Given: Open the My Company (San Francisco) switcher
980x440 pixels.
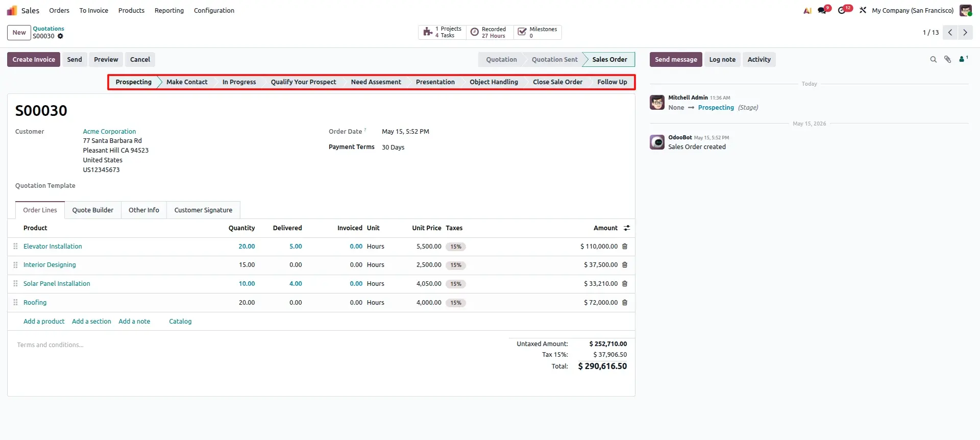Looking at the screenshot, I should point(913,10).
